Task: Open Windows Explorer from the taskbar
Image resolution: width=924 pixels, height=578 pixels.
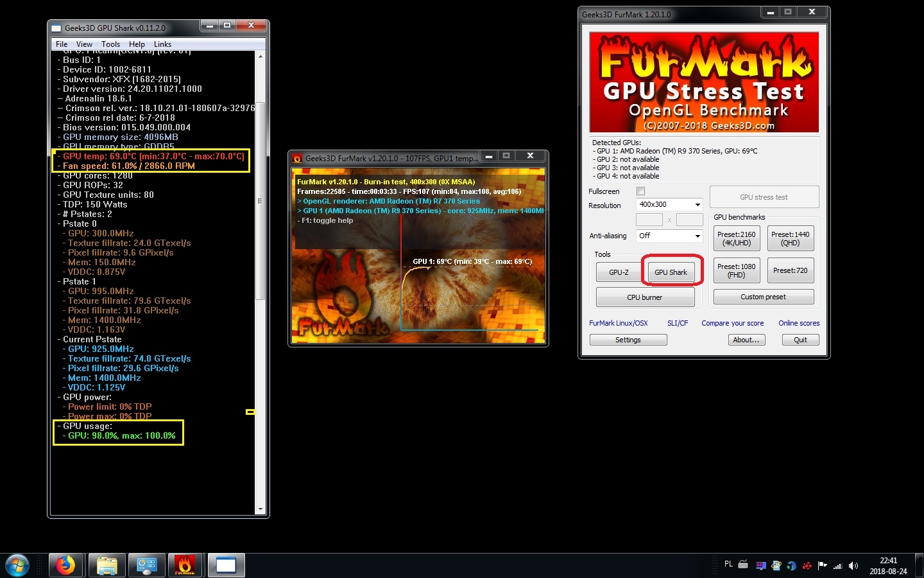Action: tap(107, 565)
